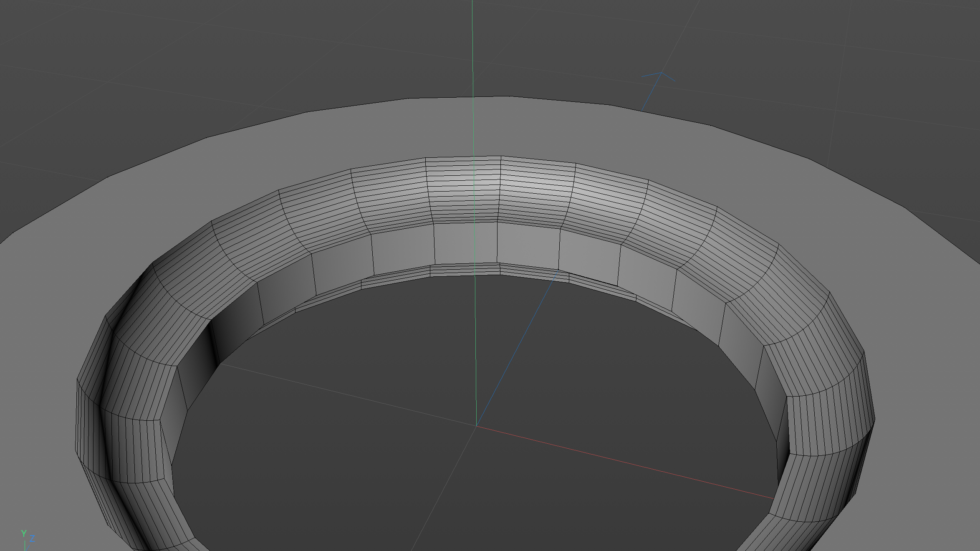The image size is (980, 551).
Task: Click the gray floor grid line inside the ring
Action: tap(334, 392)
